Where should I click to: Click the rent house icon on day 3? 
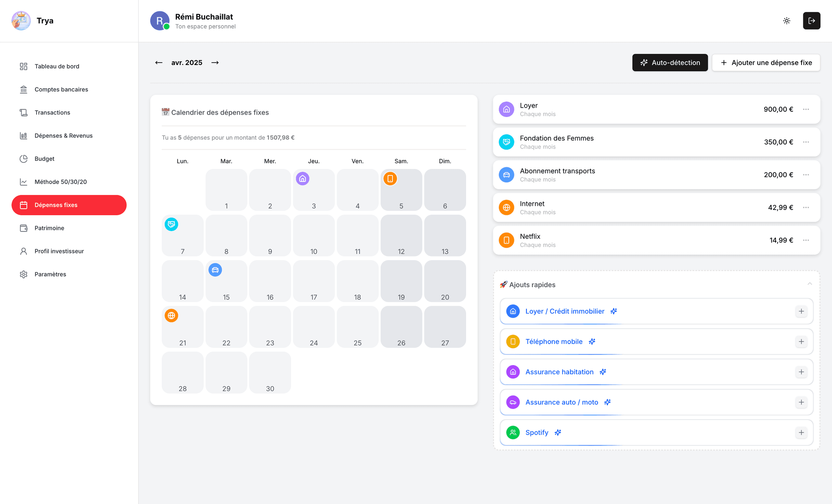[303, 179]
